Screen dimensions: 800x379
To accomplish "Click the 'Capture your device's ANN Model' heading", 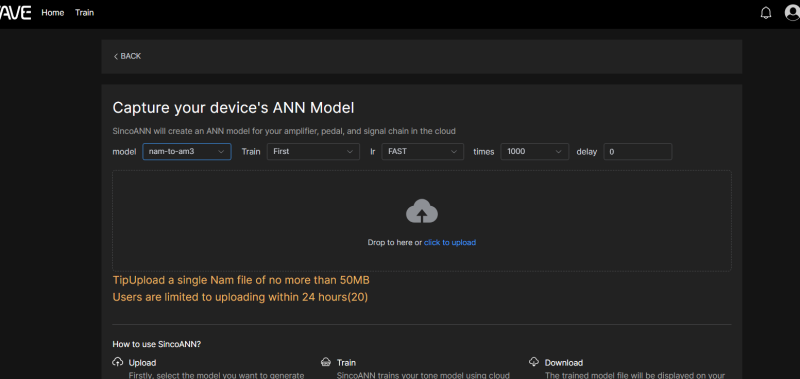I will point(233,108).
